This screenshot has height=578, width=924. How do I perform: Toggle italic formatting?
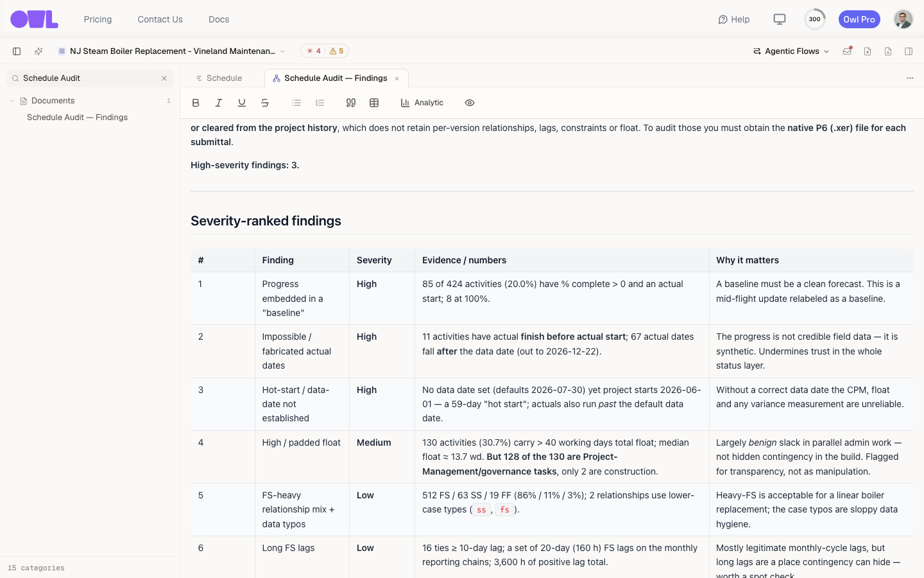point(219,103)
